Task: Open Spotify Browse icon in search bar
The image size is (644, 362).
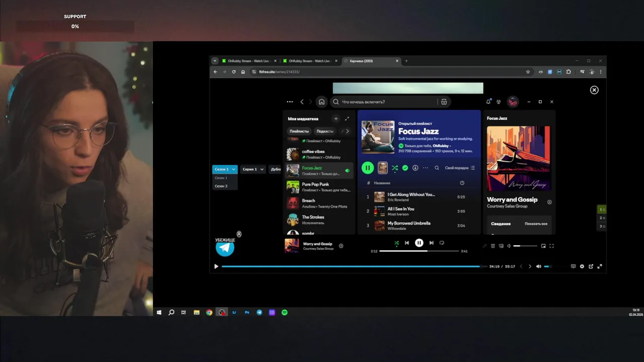Action: point(444,102)
